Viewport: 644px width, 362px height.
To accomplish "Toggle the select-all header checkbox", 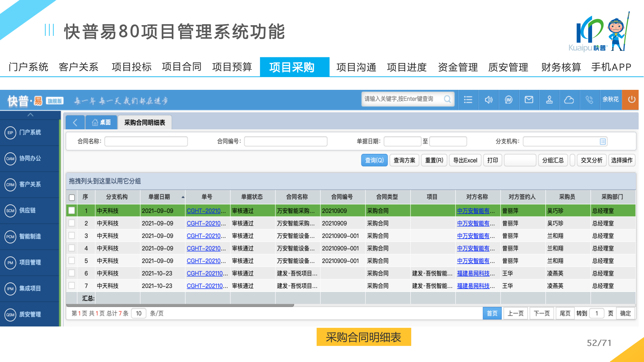I will pyautogui.click(x=72, y=197).
